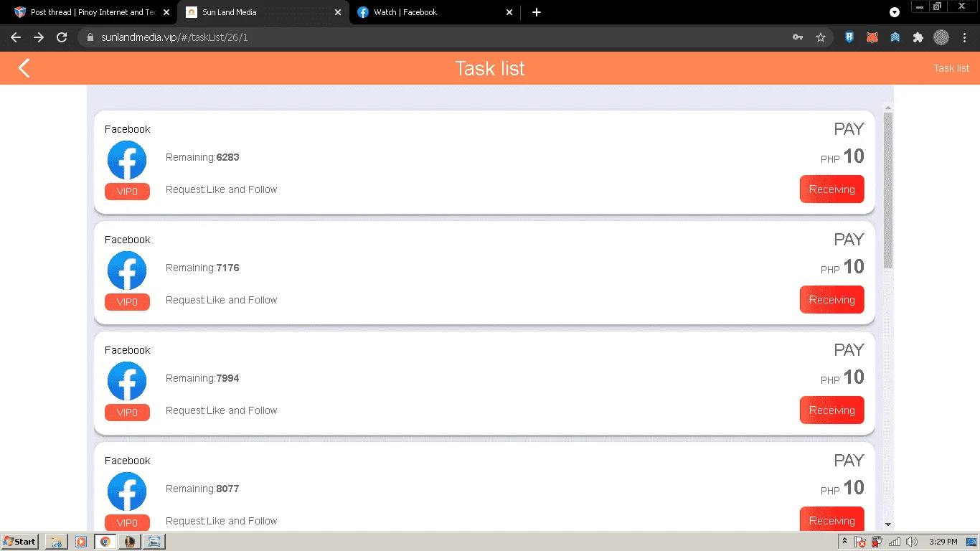Open the Chrome three-dot menu
Screen dimensions: 980x551
[963, 37]
